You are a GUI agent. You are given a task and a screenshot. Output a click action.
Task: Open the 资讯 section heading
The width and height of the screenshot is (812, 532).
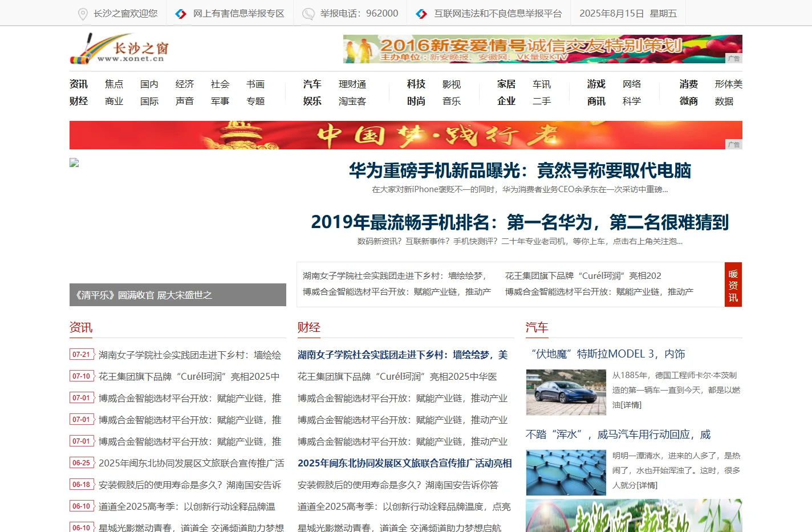(x=81, y=327)
